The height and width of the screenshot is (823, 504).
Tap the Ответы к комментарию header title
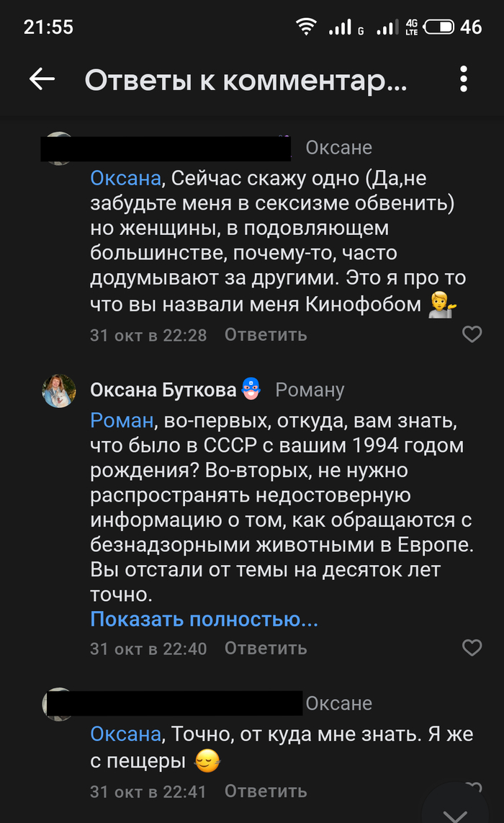point(246,81)
